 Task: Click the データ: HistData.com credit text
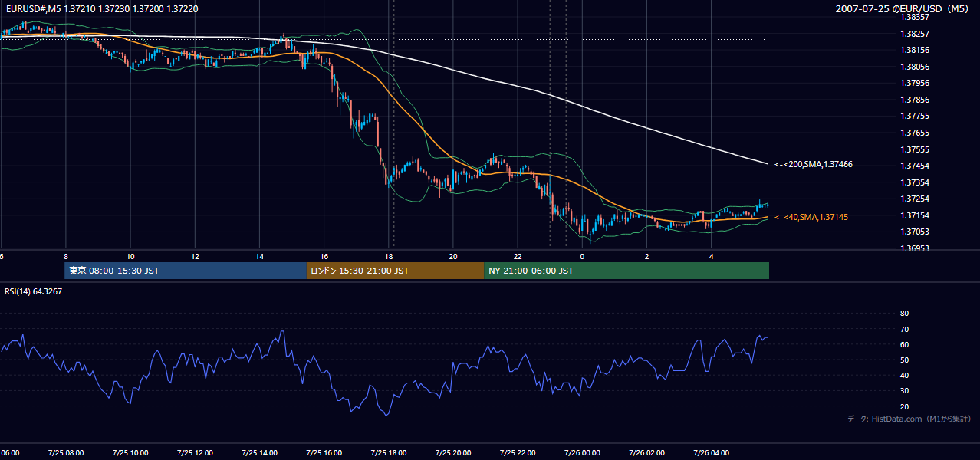[909, 419]
